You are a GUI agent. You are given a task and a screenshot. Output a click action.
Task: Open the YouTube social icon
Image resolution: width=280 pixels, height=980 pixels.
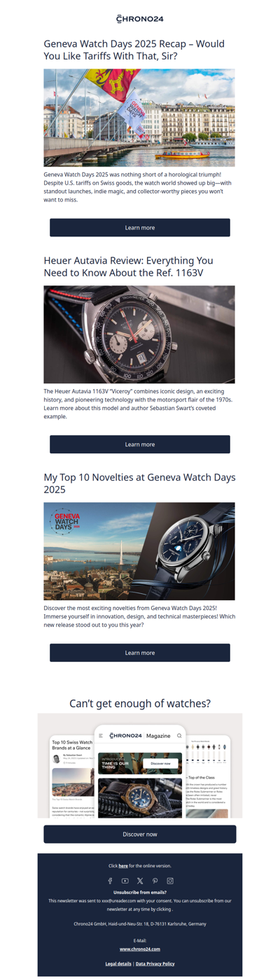click(x=125, y=881)
